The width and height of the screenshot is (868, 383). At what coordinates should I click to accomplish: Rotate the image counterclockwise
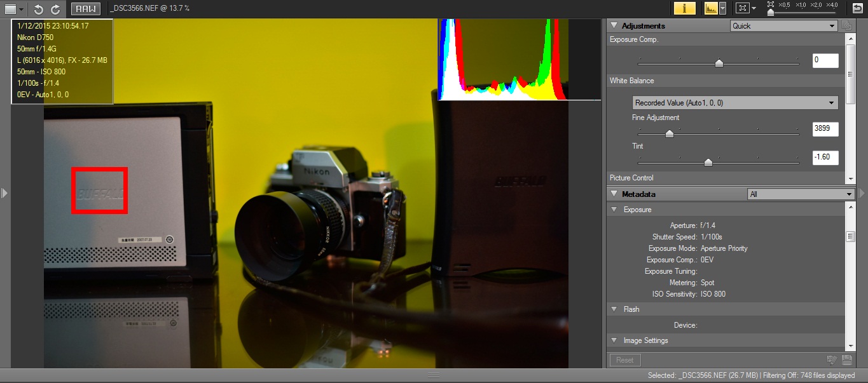coord(39,9)
